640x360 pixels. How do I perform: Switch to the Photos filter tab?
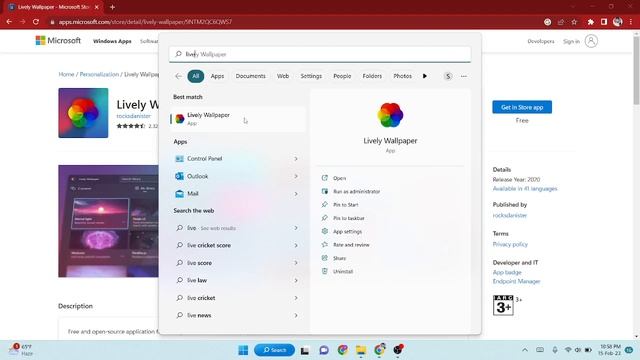click(x=402, y=76)
